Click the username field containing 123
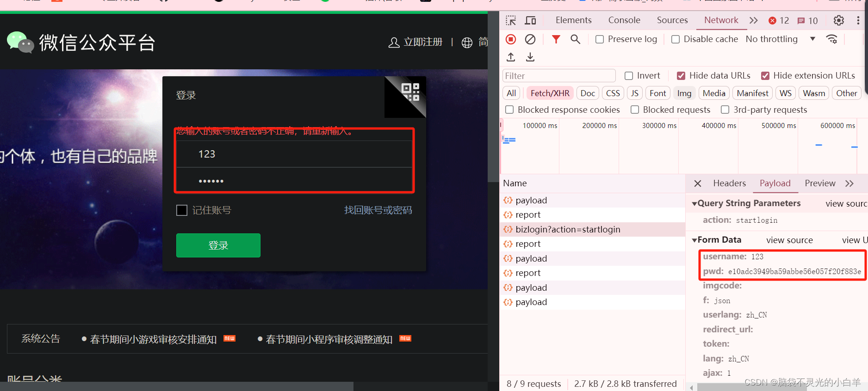Image resolution: width=868 pixels, height=391 pixels. click(294, 154)
